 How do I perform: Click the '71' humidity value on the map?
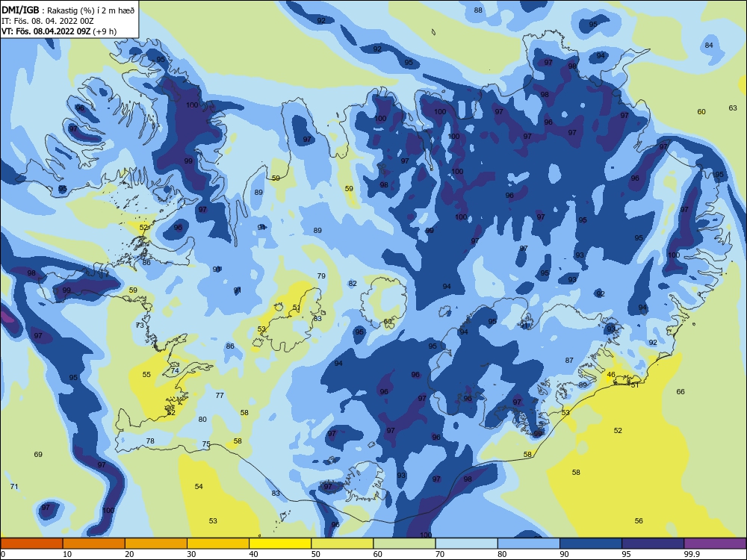14,486
